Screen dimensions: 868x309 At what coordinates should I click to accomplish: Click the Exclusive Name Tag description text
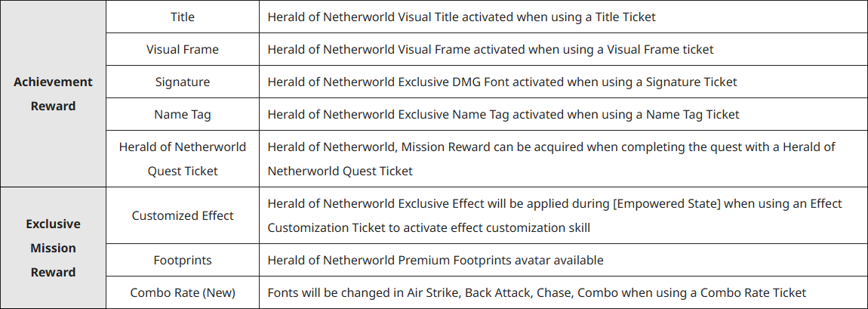click(x=503, y=114)
